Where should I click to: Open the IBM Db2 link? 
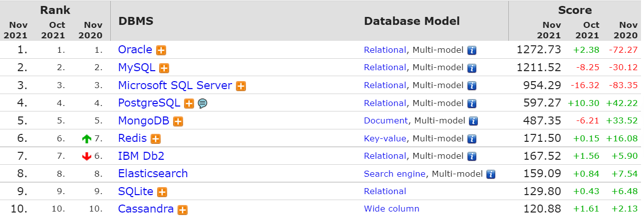(141, 156)
